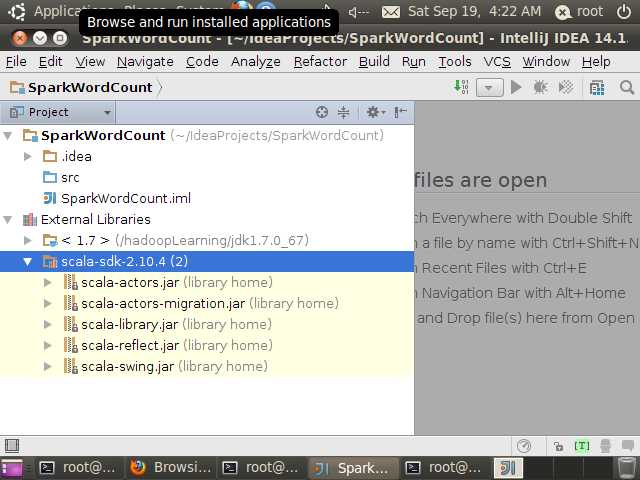Open the Trash icon in bottom panel
This screenshot has width=640, height=480.
(626, 468)
